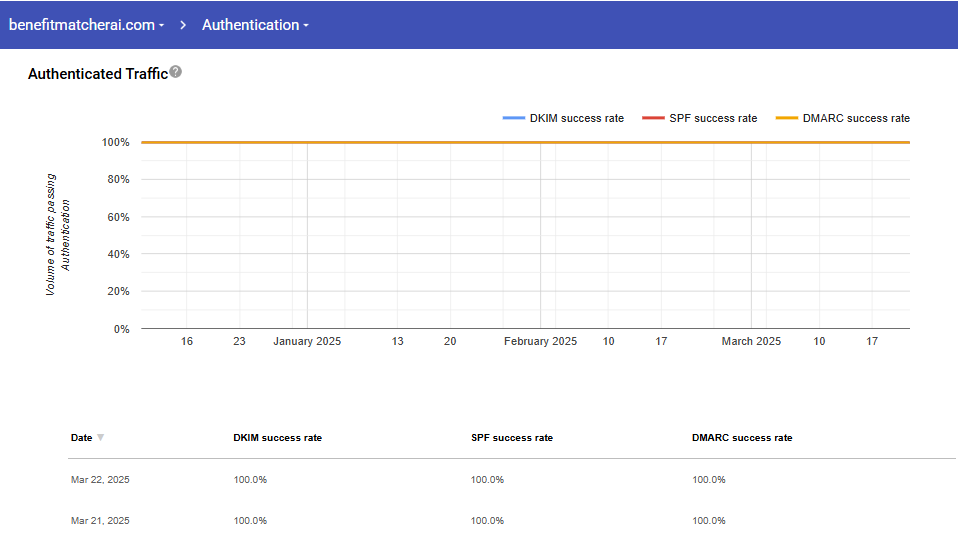Click the red SPF legend color line
Image resolution: width=958 pixels, height=538 pixels.
pyautogui.click(x=653, y=118)
